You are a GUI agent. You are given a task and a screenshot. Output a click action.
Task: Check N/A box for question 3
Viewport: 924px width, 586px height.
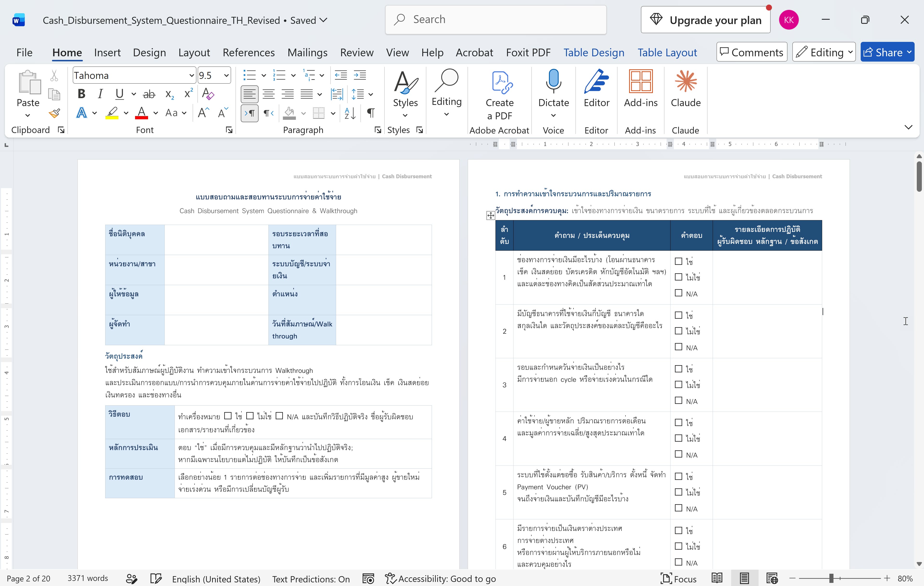pos(678,400)
